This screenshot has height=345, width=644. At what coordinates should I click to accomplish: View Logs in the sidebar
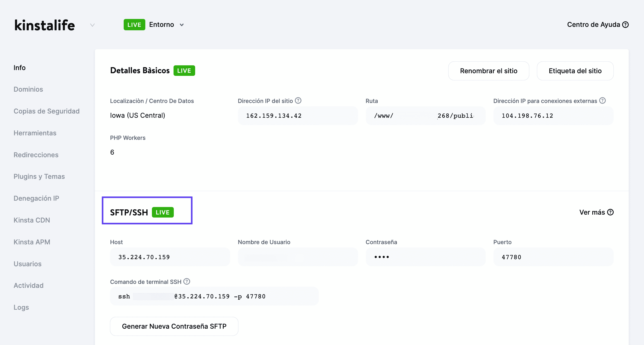(21, 307)
